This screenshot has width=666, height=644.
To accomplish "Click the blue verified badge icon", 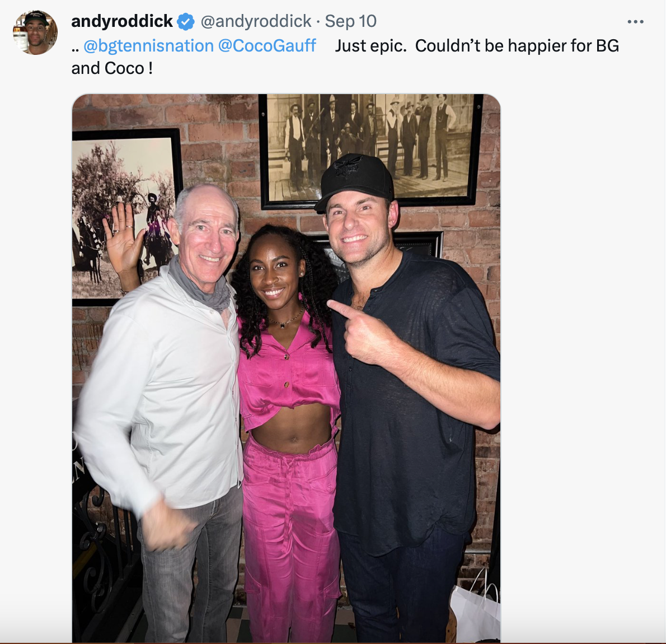I will point(186,21).
